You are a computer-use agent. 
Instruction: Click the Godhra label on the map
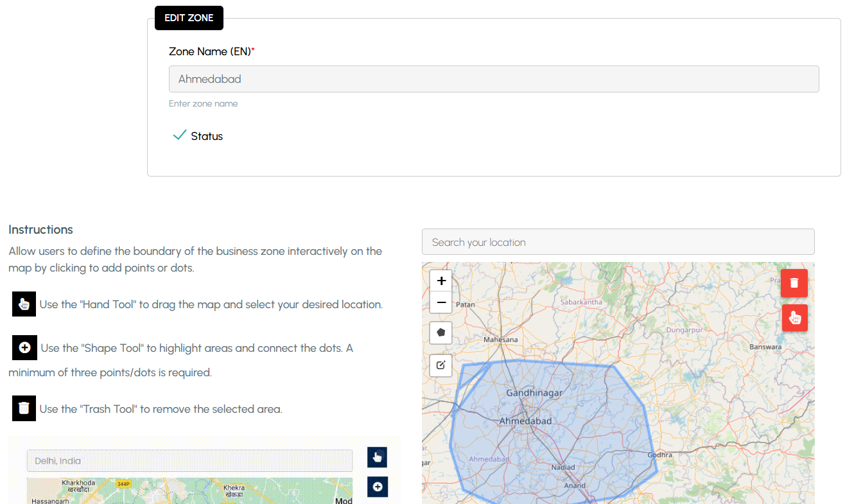[x=659, y=455]
